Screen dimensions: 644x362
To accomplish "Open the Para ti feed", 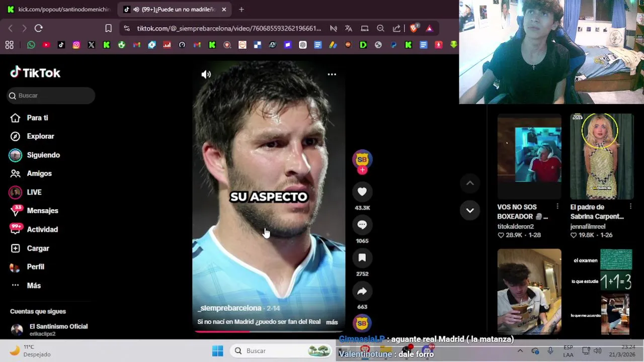I will coord(29,118).
